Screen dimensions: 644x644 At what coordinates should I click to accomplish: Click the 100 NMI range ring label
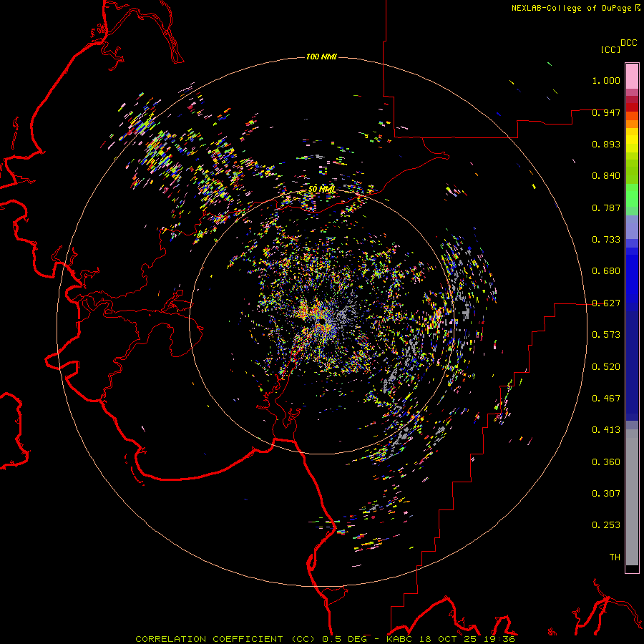pyautogui.click(x=321, y=57)
